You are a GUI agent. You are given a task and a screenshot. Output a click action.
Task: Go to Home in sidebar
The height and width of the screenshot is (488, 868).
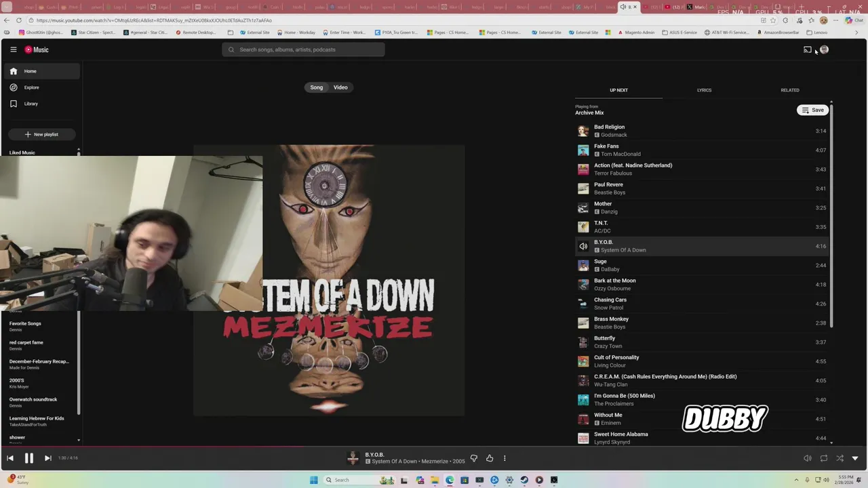(41, 71)
